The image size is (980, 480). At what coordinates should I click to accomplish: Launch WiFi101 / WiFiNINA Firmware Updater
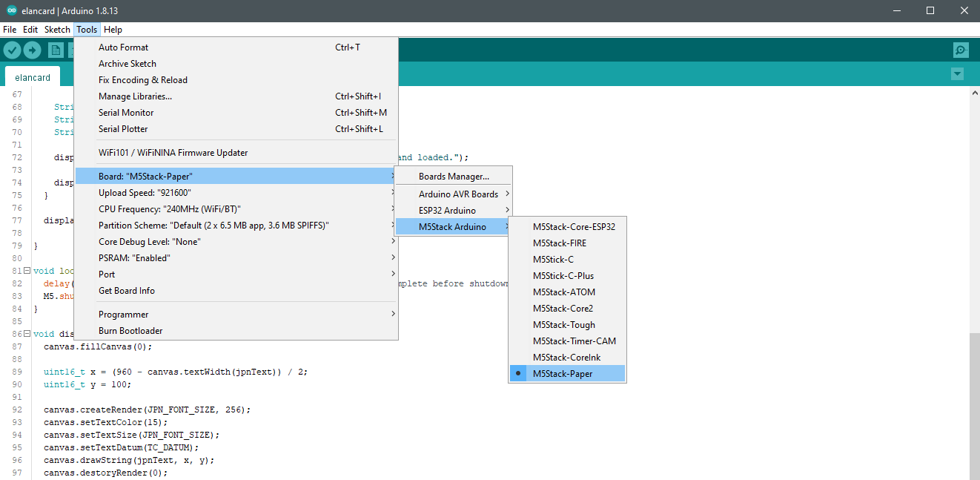[x=236, y=153]
